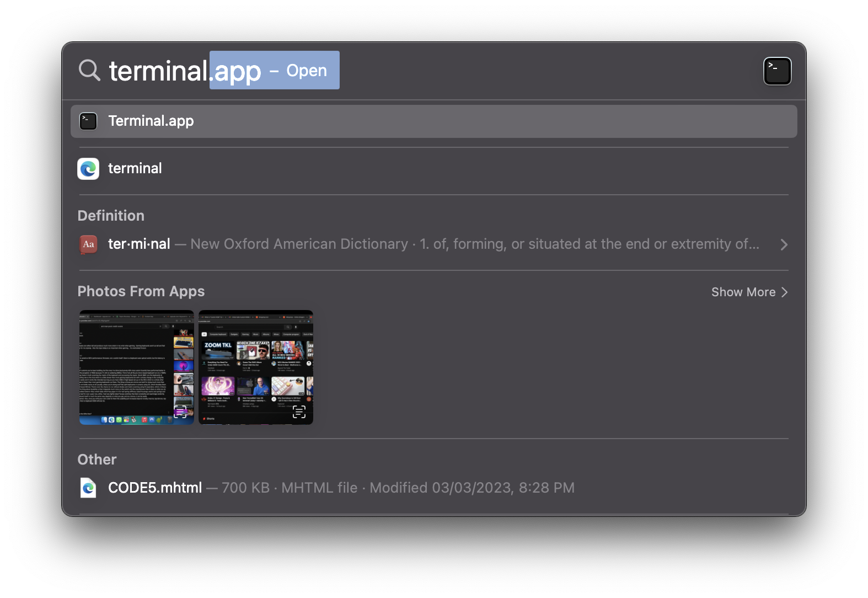Click the Definition section heading
Viewport: 868px width, 598px height.
coord(111,216)
